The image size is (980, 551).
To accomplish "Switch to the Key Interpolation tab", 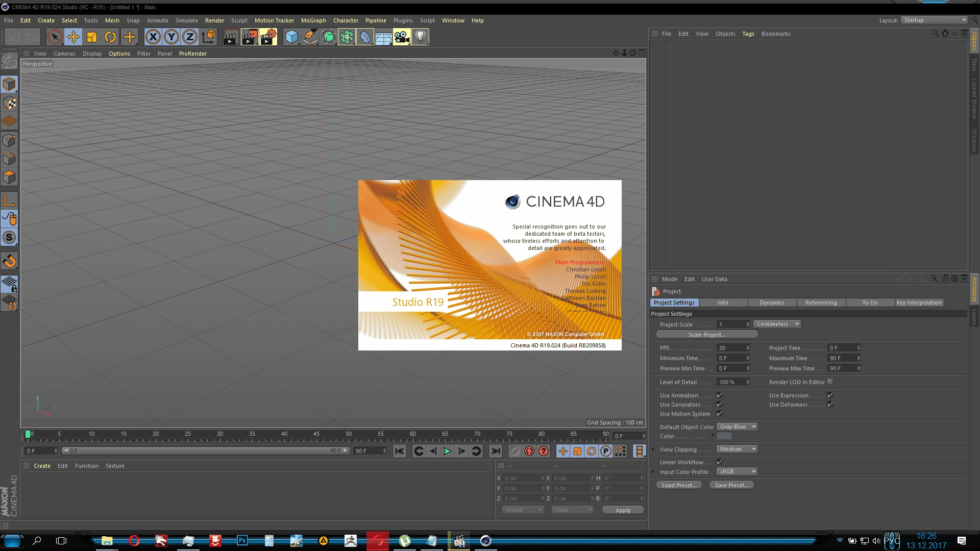I will [919, 303].
